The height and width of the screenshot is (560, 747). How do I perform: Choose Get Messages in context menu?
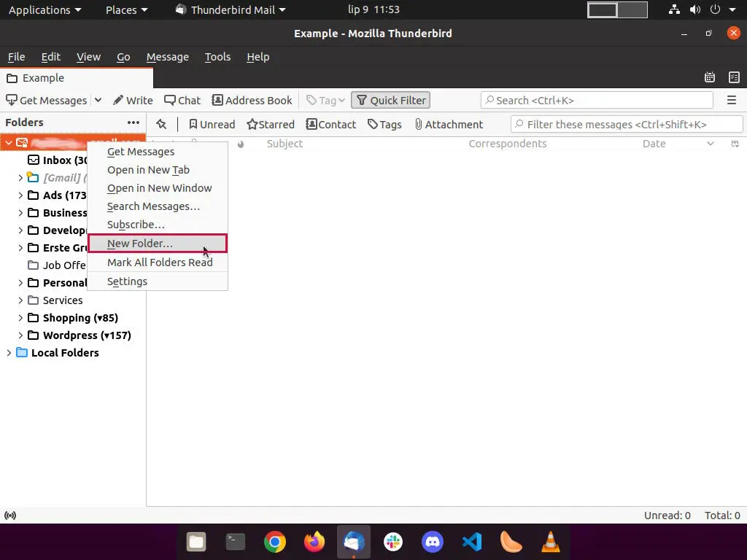coord(158,152)
